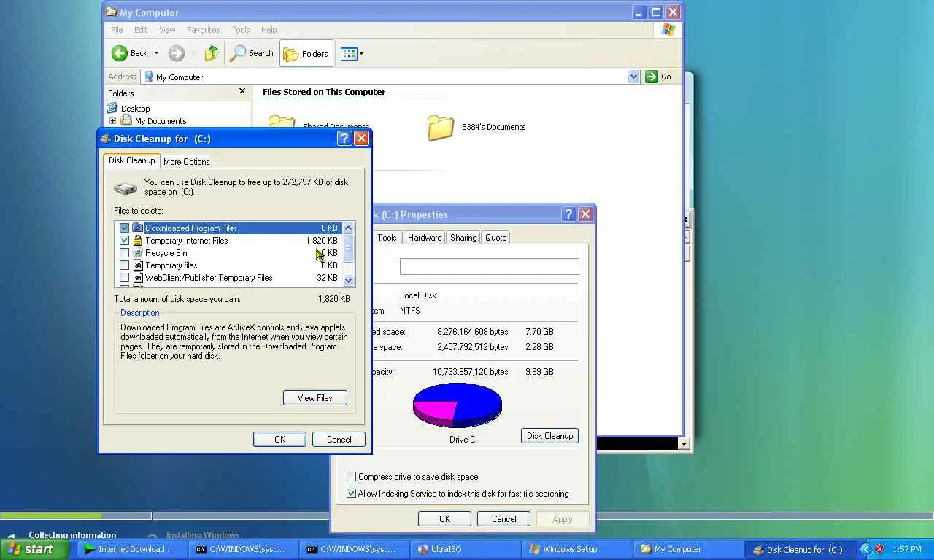
Task: Go up one folder level with the Up icon
Action: 212,53
